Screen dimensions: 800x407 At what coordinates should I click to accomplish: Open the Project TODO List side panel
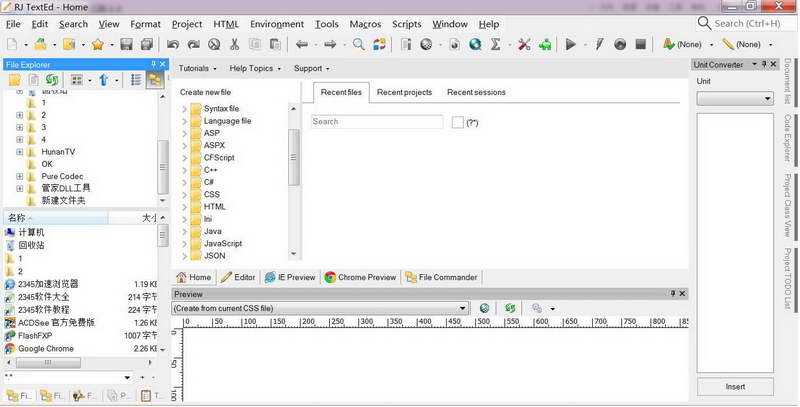point(788,278)
